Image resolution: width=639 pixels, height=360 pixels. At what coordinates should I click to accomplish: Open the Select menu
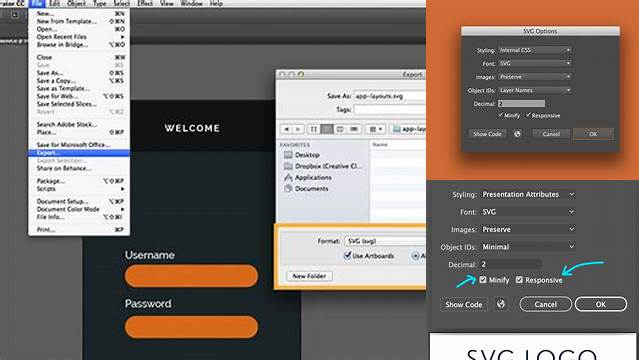point(121,4)
